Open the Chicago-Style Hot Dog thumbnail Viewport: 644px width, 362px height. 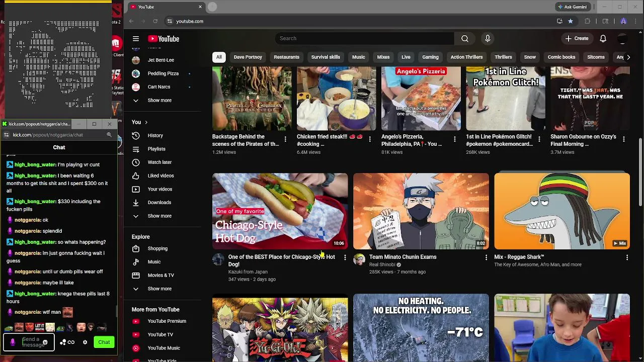point(280,211)
